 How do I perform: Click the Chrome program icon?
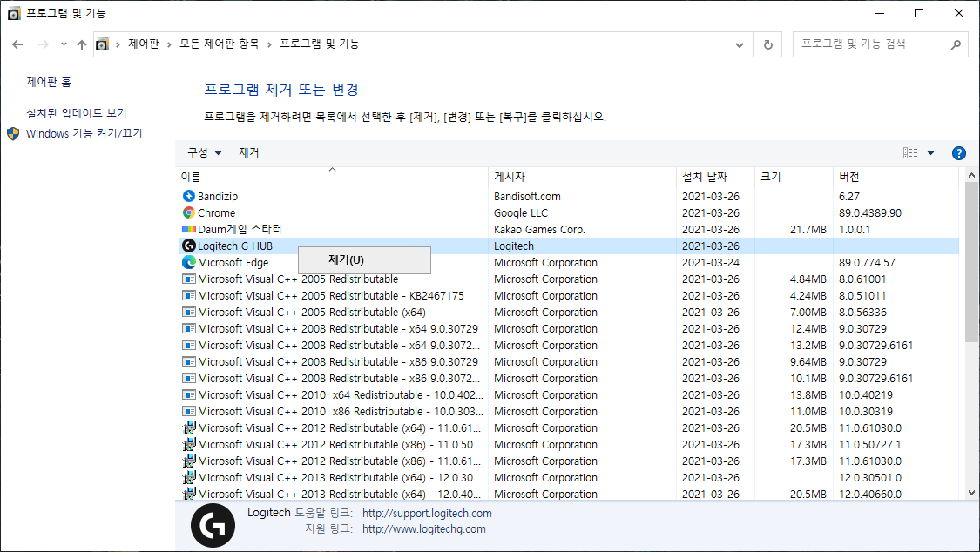[189, 213]
